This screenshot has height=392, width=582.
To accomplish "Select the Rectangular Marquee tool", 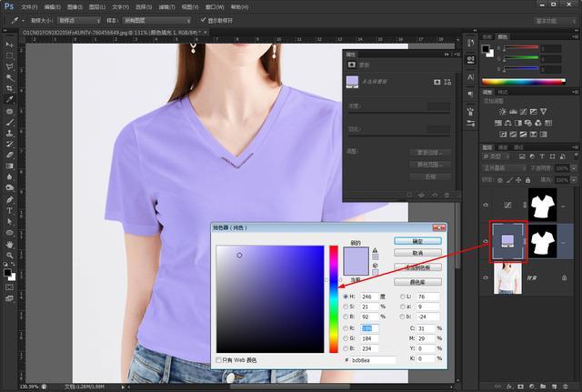I will pos(10,56).
